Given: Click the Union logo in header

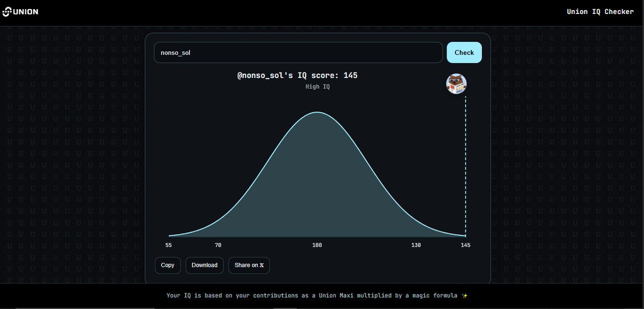Looking at the screenshot, I should (x=20, y=12).
